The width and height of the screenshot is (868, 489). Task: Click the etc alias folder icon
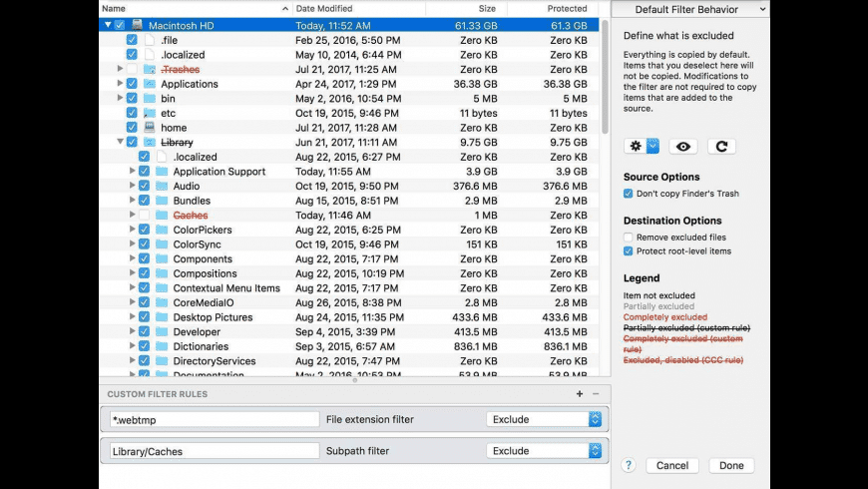[x=150, y=113]
